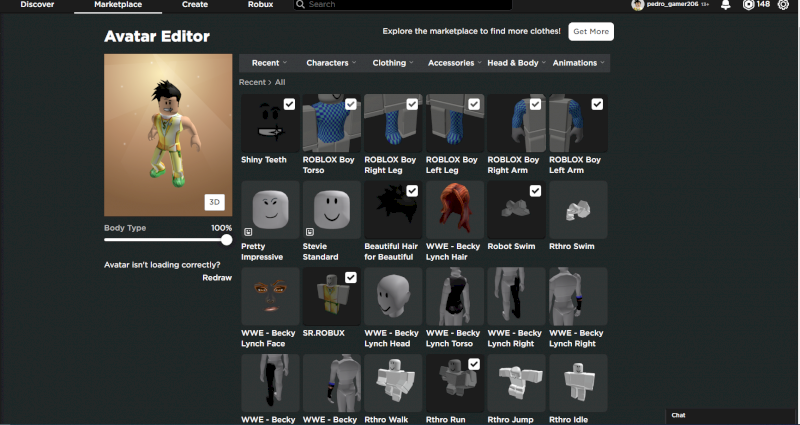Uncheck the SR.ROBUX shirt item

point(351,277)
